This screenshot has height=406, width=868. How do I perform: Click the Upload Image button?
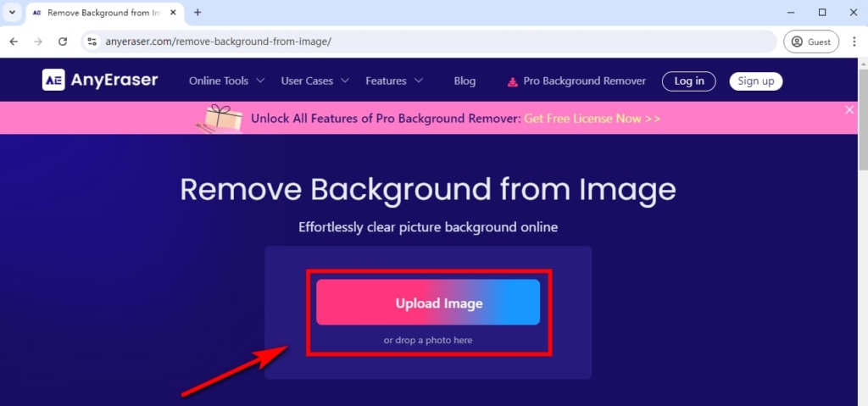(428, 303)
